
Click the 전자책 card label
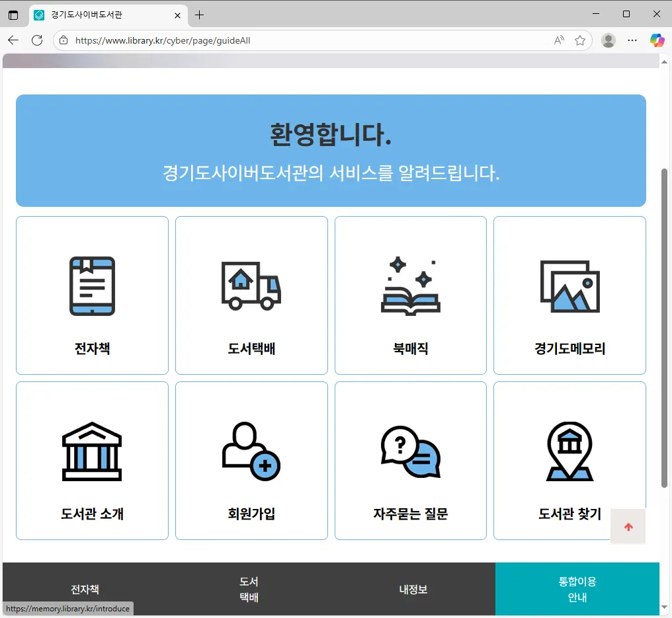(92, 348)
